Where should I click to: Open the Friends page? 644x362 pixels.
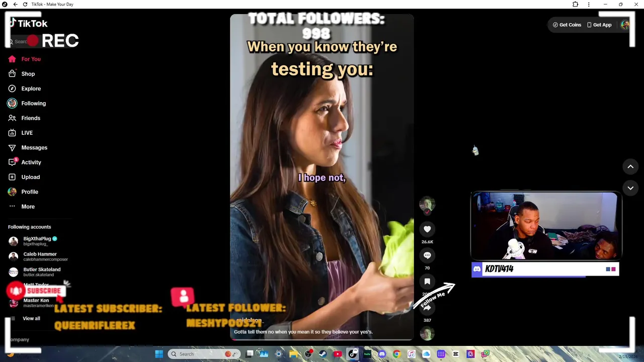point(31,118)
